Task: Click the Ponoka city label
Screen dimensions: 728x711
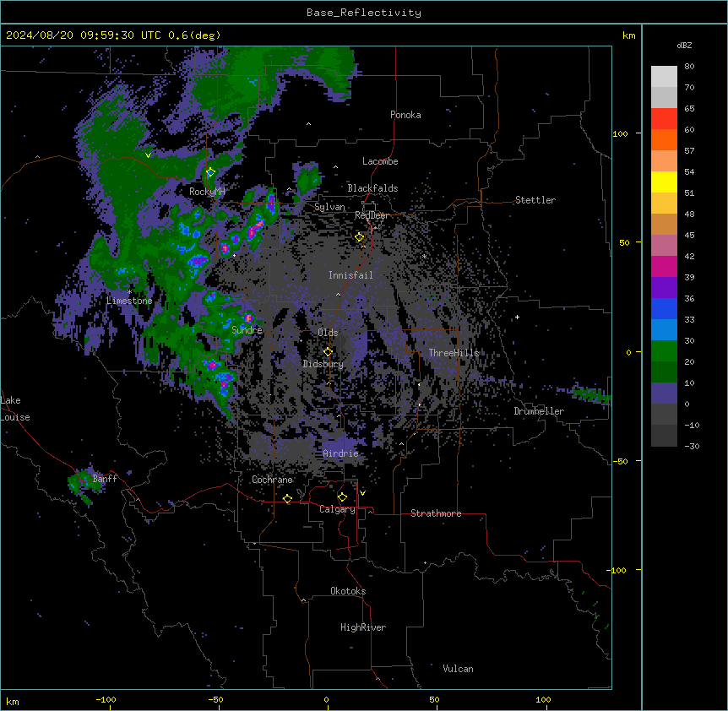Action: [x=405, y=115]
